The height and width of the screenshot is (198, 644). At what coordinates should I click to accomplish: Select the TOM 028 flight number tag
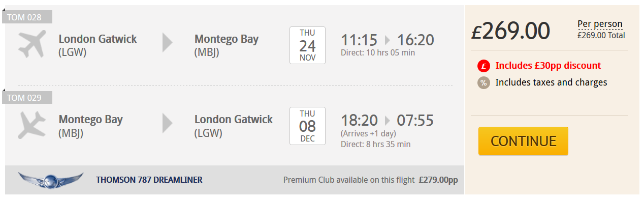27,17
